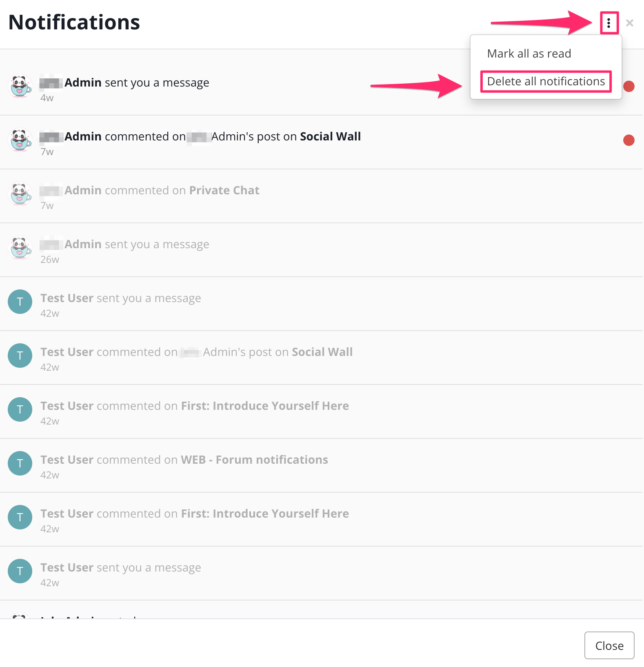Click the Notifications heading
The height and width of the screenshot is (667, 644).
tap(74, 22)
